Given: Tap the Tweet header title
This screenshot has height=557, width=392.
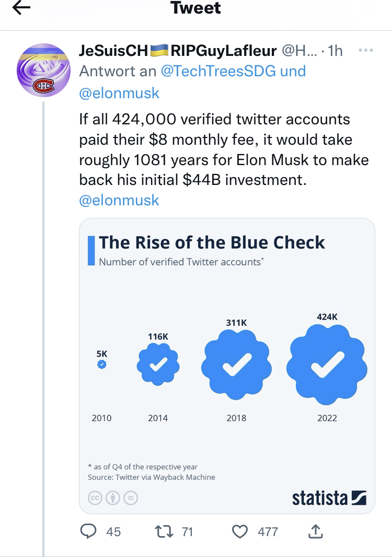Looking at the screenshot, I should tap(195, 8).
